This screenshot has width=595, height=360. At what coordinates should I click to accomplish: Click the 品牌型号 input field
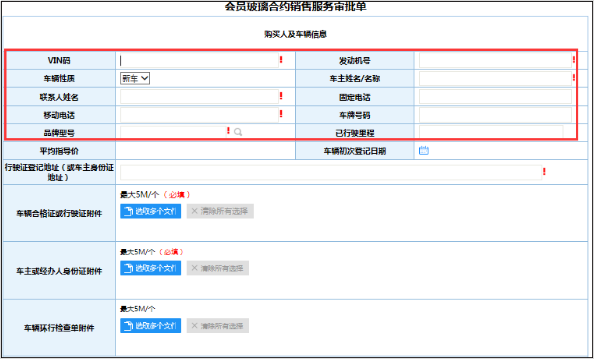(x=173, y=132)
